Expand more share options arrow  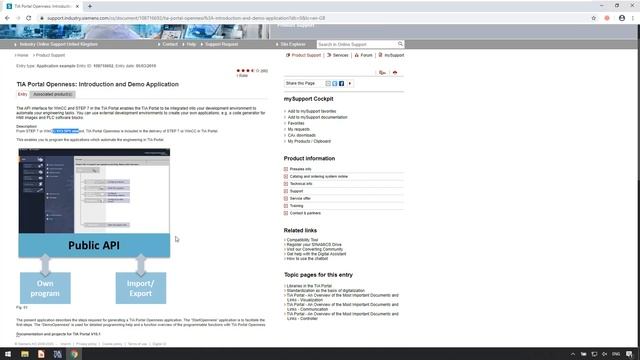point(350,83)
